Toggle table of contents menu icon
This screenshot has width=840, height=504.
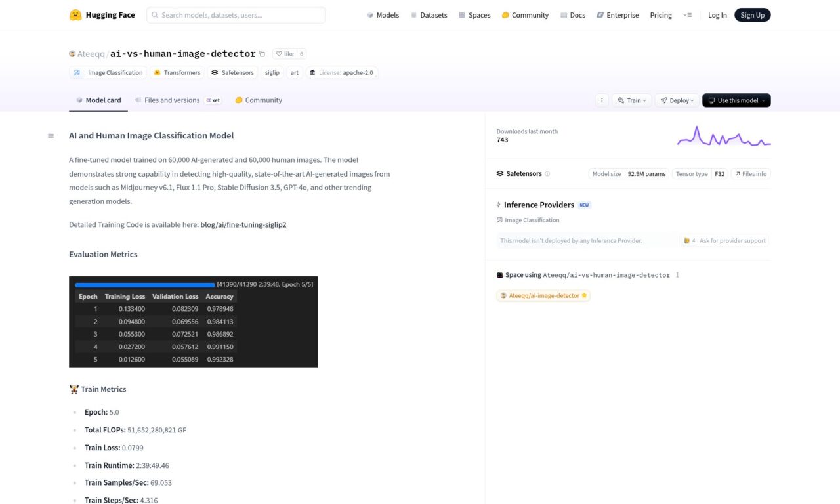click(51, 136)
